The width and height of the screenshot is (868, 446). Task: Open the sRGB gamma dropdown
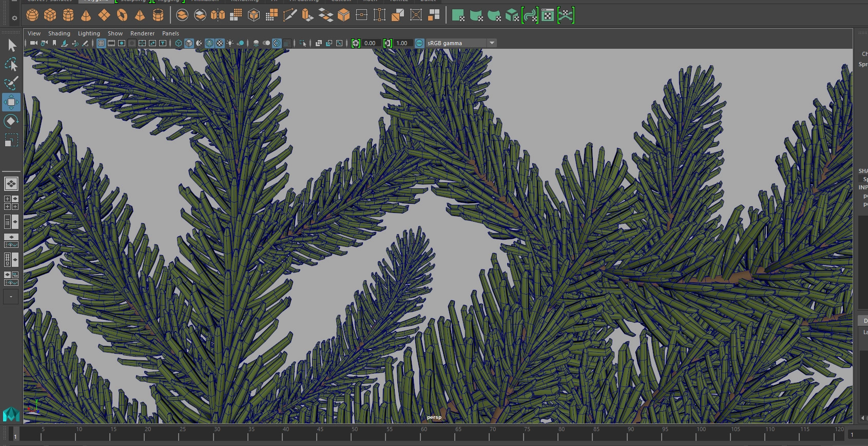click(492, 43)
